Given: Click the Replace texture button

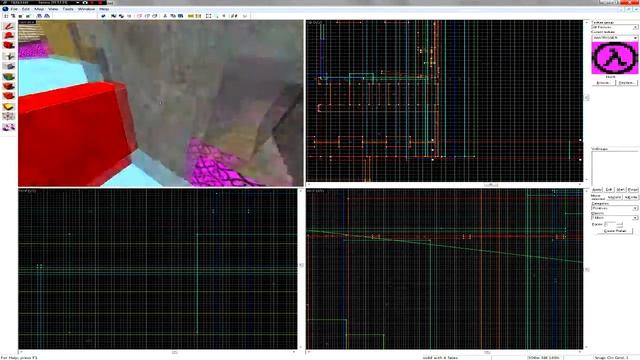Looking at the screenshot, I should point(627,83).
